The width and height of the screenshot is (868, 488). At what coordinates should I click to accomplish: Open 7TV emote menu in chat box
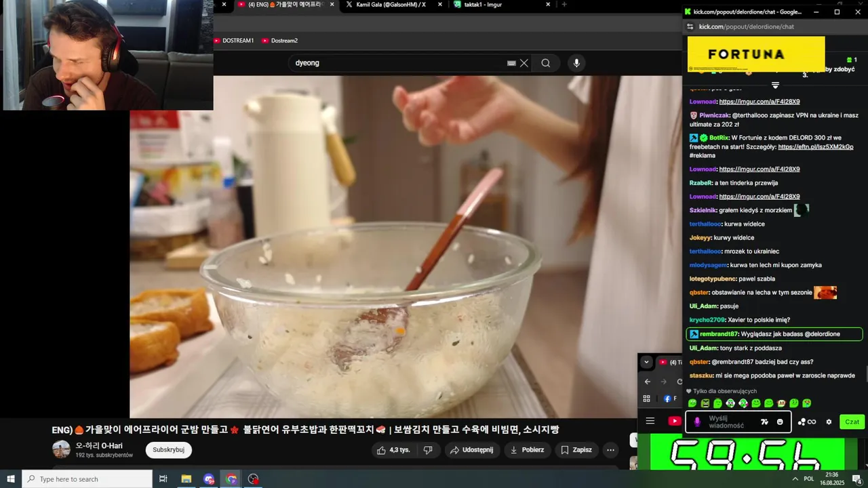point(764,422)
